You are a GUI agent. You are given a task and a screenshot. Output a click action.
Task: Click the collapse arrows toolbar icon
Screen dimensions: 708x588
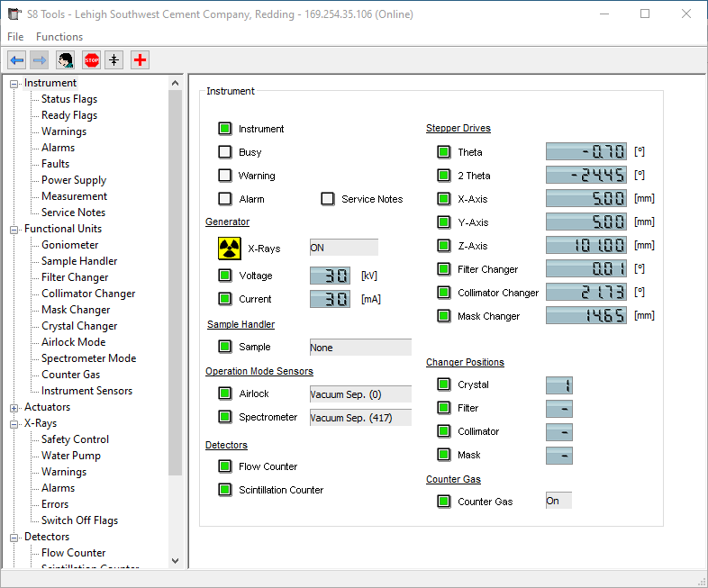(113, 60)
